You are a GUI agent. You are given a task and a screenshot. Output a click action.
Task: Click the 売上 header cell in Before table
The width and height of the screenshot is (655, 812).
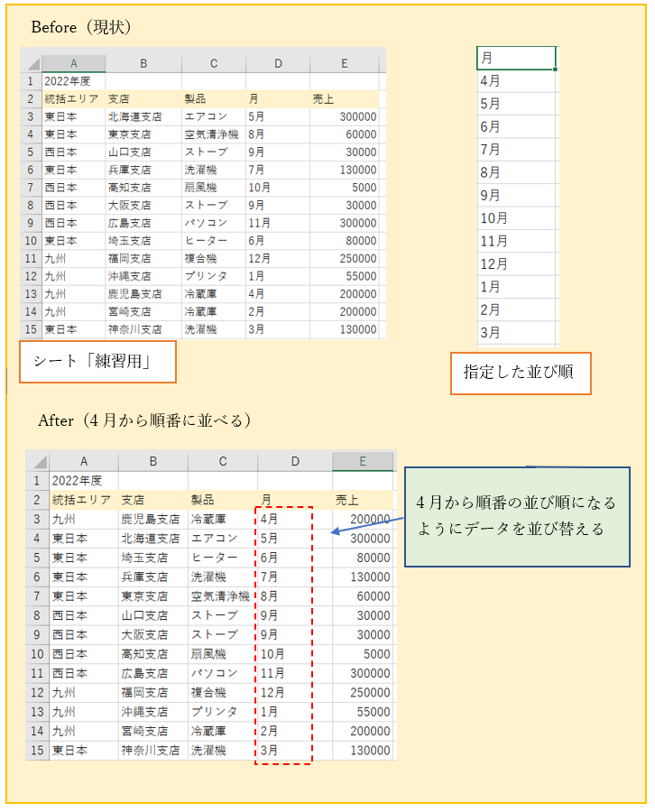tap(344, 98)
